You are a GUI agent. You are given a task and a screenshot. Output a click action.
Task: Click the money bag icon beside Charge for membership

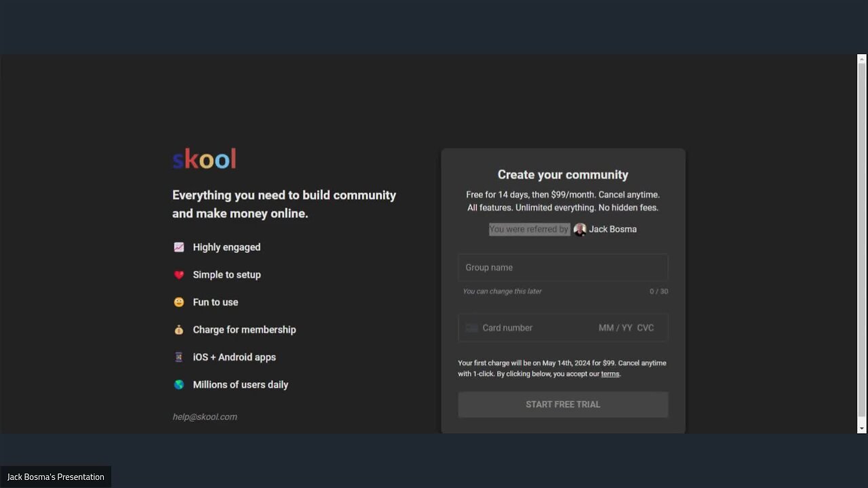[179, 329]
